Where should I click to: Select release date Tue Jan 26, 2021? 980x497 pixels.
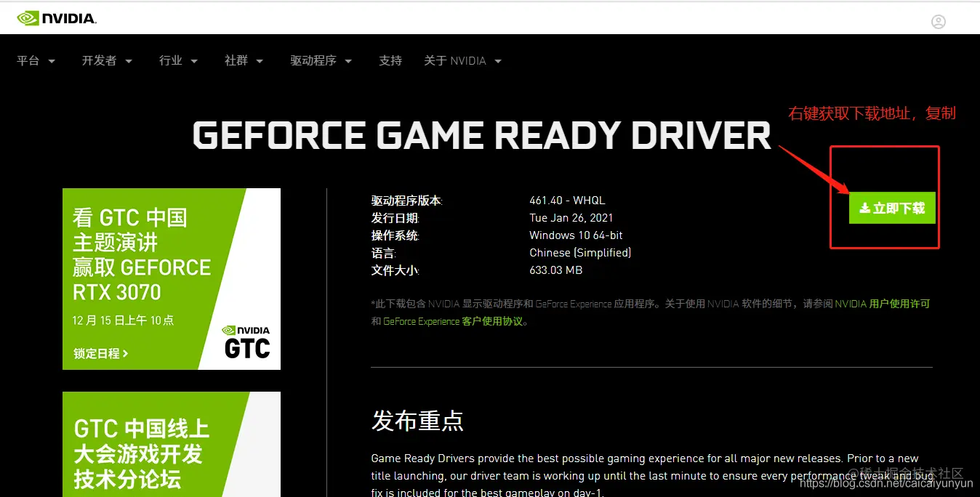coord(571,218)
